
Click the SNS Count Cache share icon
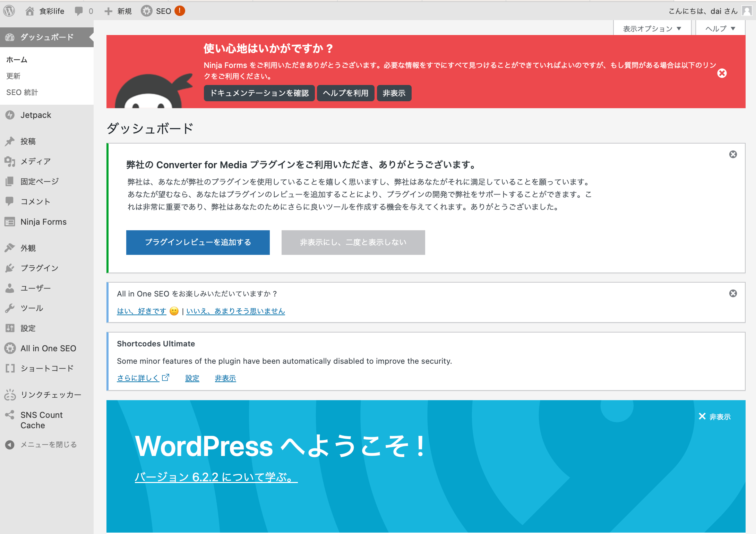point(10,415)
